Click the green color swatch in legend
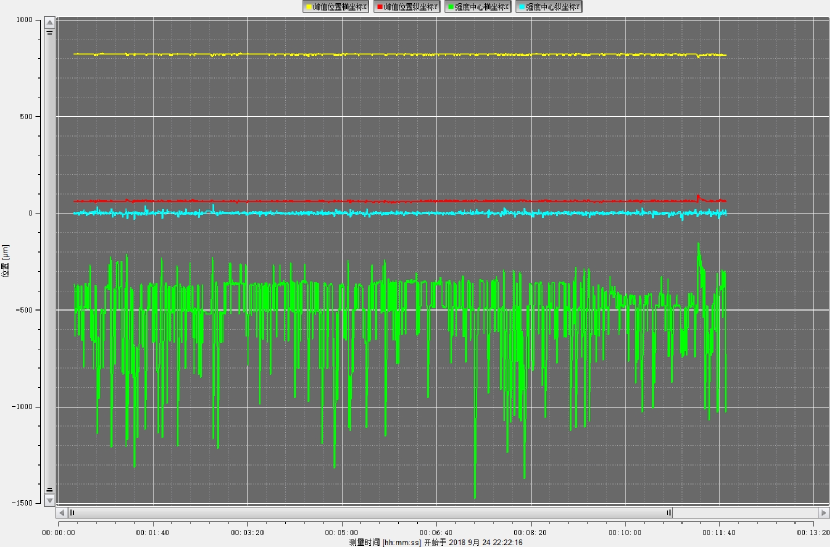Viewport: 830px width, 547px height. (450, 7)
